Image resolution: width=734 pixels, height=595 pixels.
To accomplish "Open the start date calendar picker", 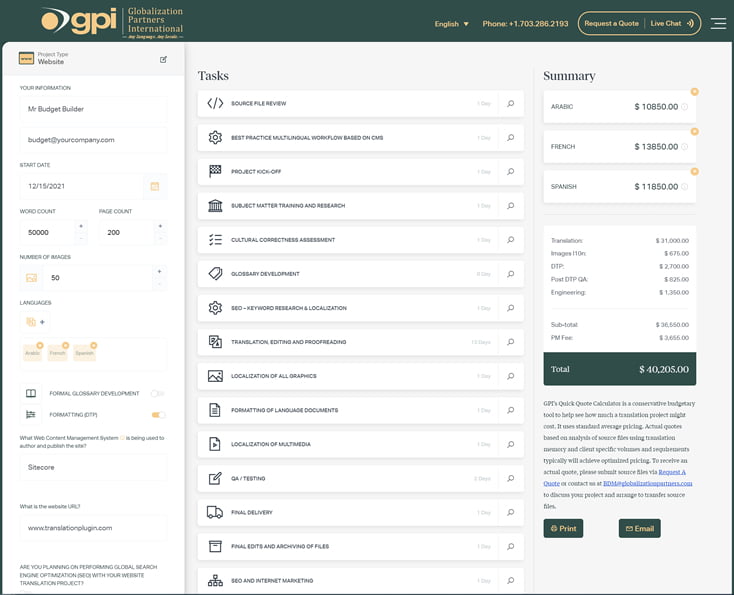I will pyautogui.click(x=154, y=186).
